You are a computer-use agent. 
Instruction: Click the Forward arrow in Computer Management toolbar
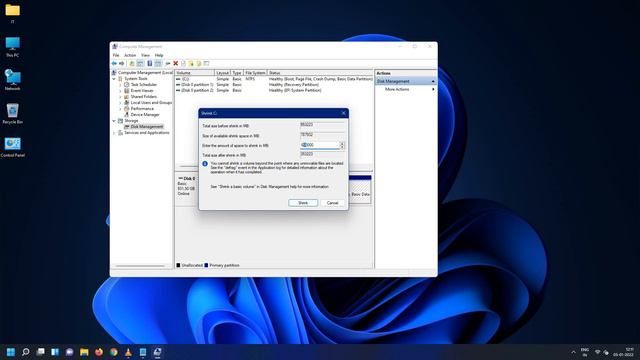121,64
